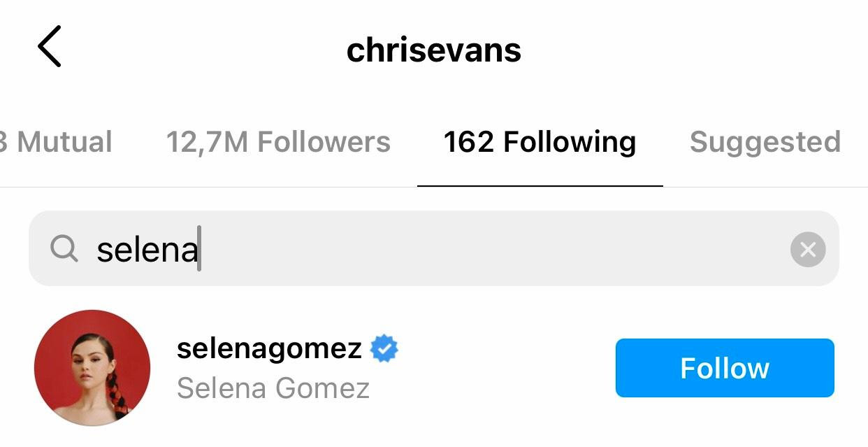Click the 12,7M count in Followers tab
Image resolution: width=868 pixels, height=447 pixels.
pos(208,142)
